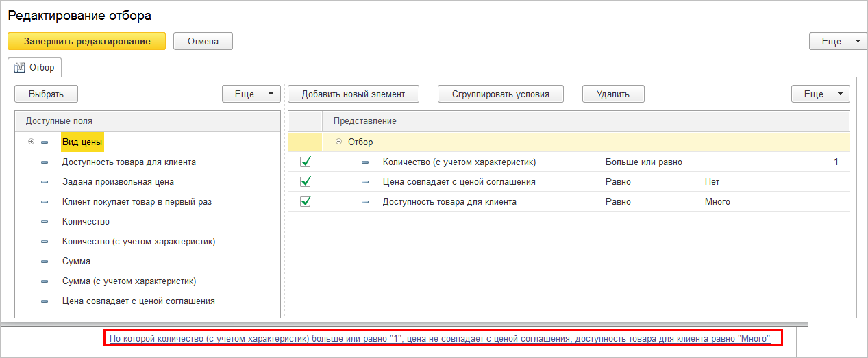The width and height of the screenshot is (868, 358).
Task: Click field icon beside Сумма in available fields
Action: (x=45, y=261)
